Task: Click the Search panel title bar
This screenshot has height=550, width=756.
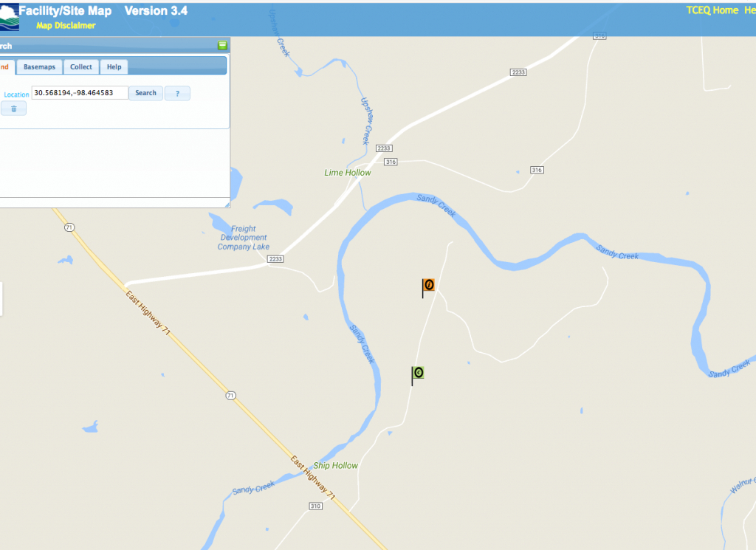Action: pos(111,46)
